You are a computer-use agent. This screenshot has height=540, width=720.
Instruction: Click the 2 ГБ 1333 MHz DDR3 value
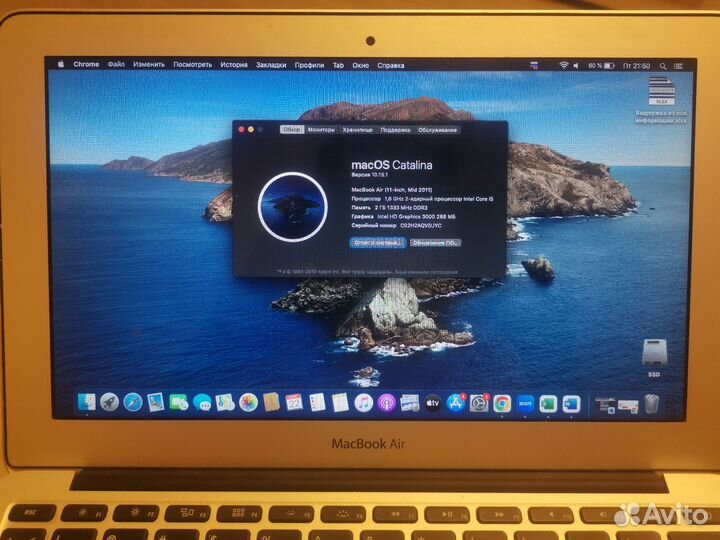click(401, 208)
